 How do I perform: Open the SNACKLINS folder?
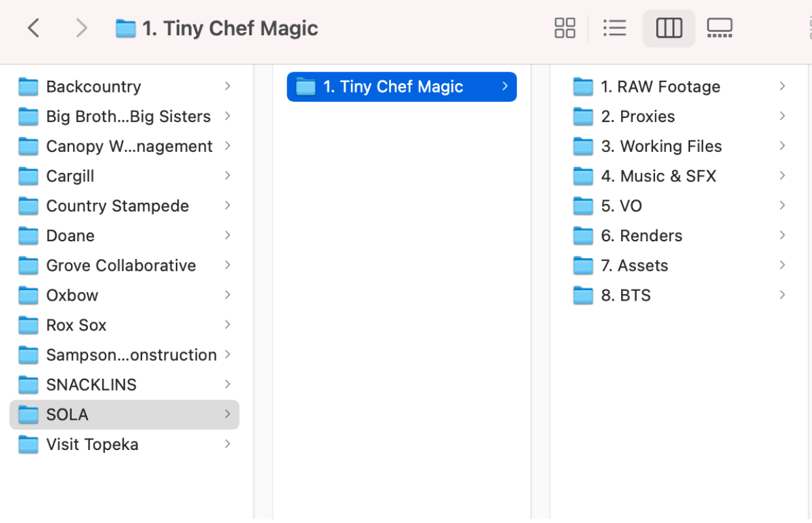(x=124, y=385)
